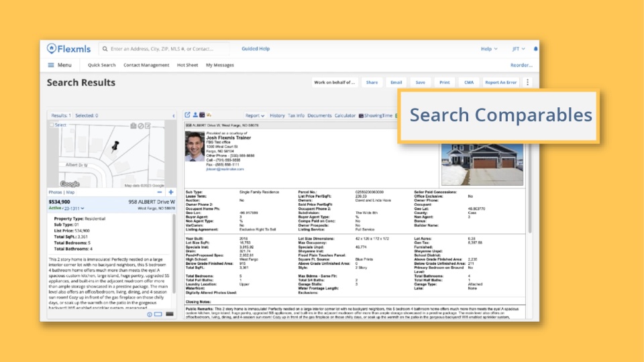Click the dark square icon beside the contact icon
The image size is (644, 362).
coord(202,115)
